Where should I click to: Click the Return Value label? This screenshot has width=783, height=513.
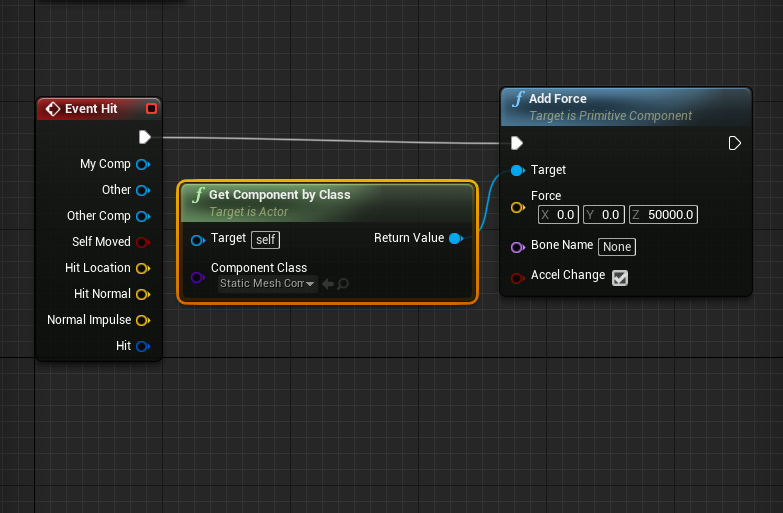409,238
